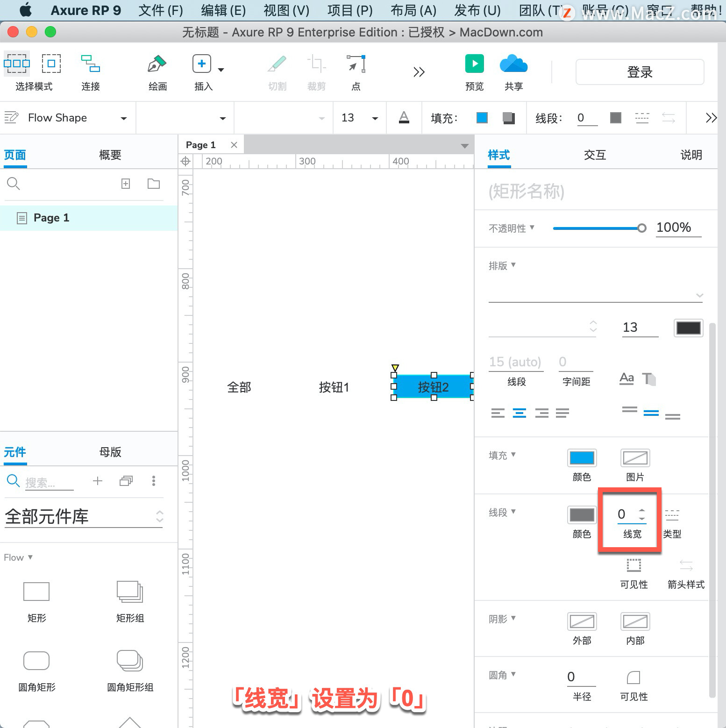Open the library window icon

coord(126,481)
